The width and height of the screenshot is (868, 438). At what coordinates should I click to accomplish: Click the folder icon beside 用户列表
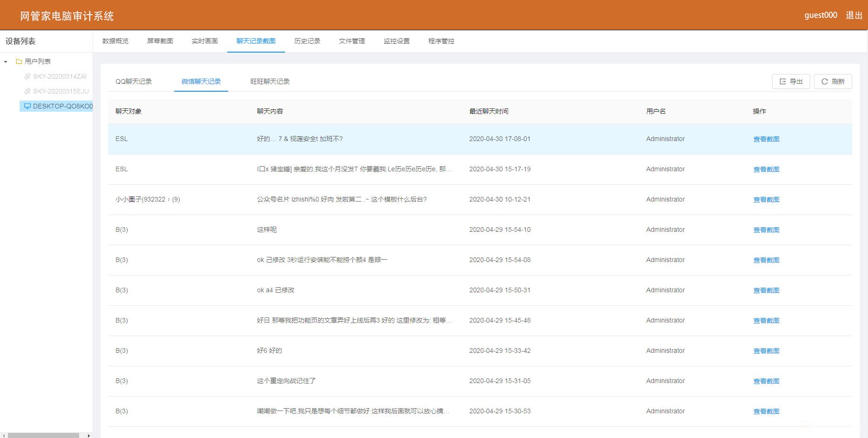(19, 61)
